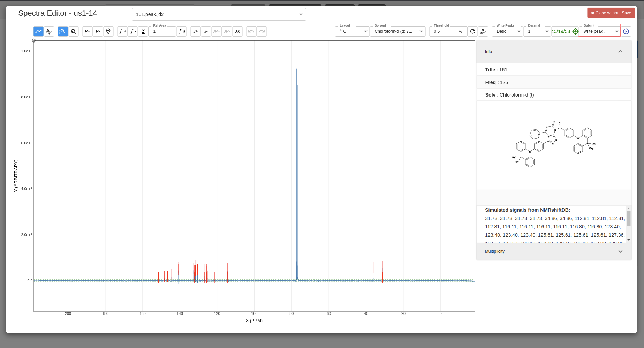The width and height of the screenshot is (644, 348).
Task: Run submit with the blue play button
Action: (x=626, y=31)
